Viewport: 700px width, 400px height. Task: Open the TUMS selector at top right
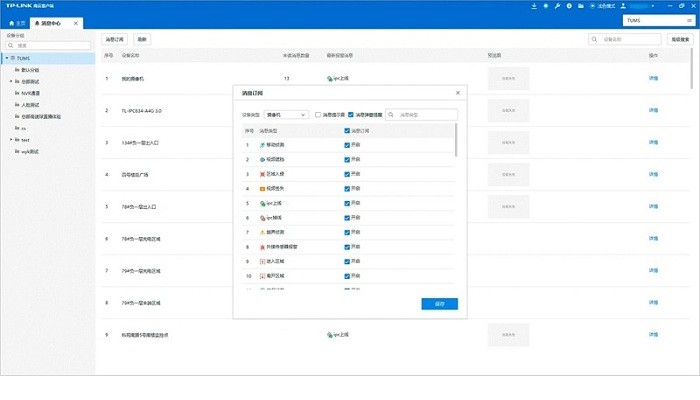658,21
